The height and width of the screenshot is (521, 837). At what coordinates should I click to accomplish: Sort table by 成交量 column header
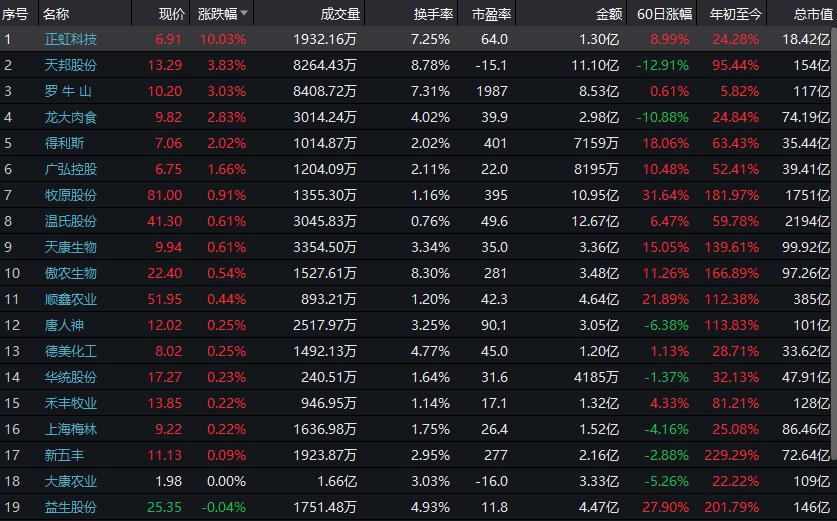[341, 14]
